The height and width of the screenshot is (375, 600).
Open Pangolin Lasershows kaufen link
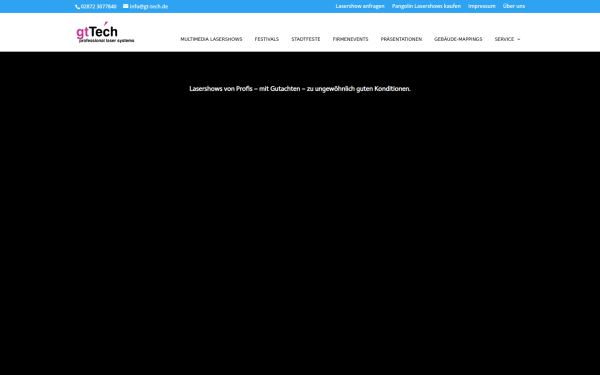pyautogui.click(x=426, y=6)
